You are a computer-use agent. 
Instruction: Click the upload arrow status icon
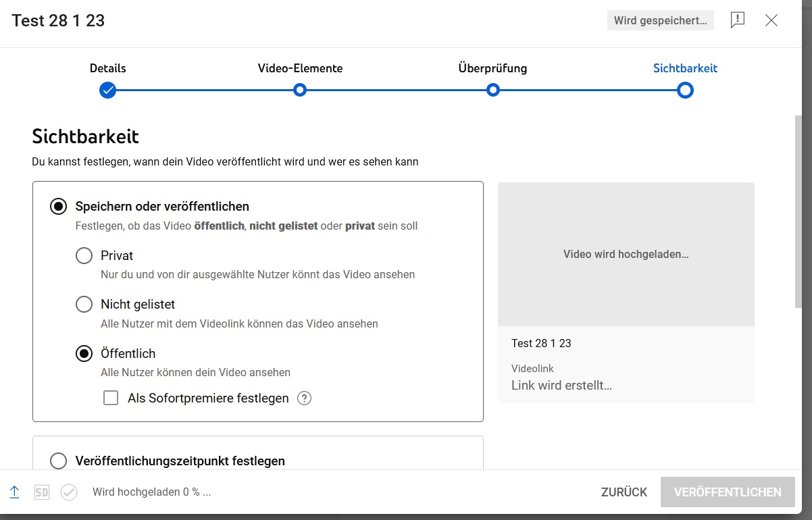15,492
